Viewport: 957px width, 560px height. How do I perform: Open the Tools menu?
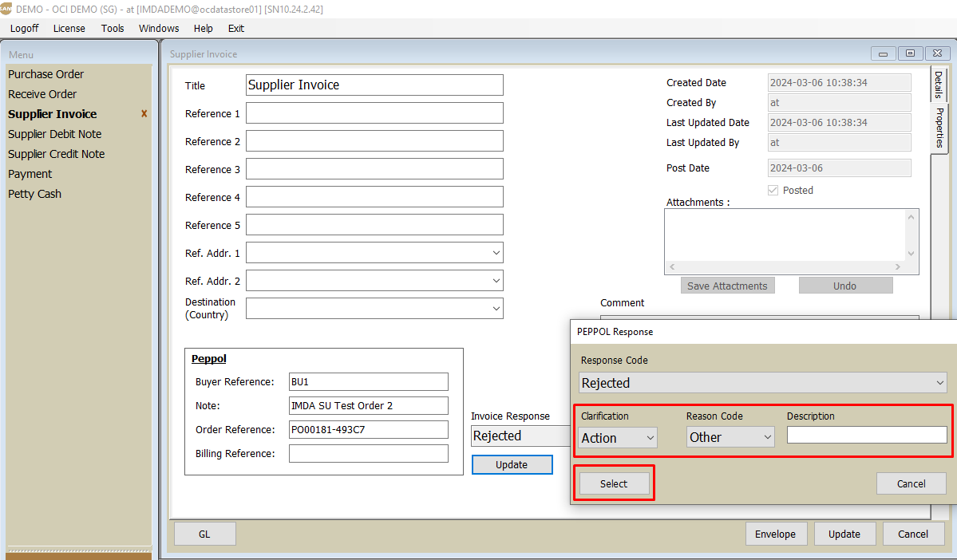coord(113,28)
